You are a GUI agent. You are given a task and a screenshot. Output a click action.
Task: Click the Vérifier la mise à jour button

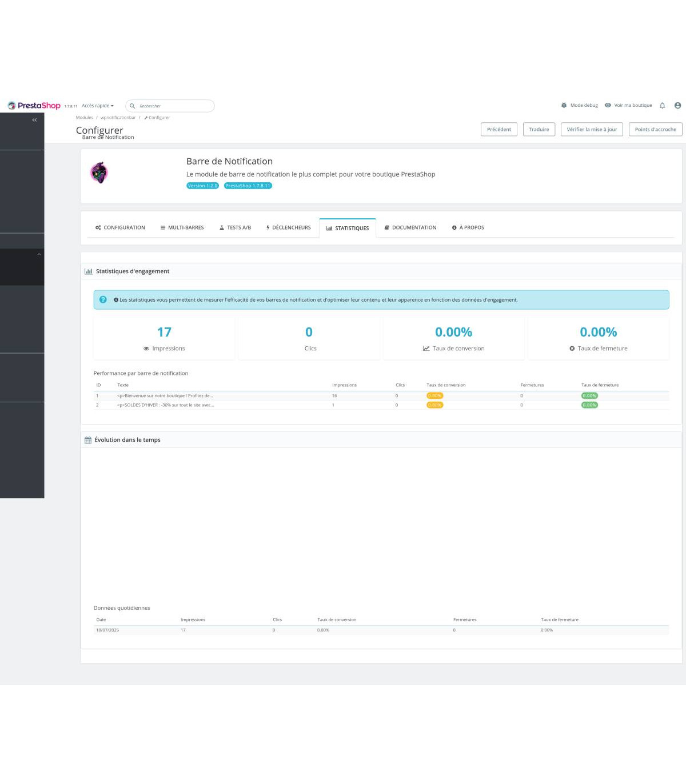592,130
